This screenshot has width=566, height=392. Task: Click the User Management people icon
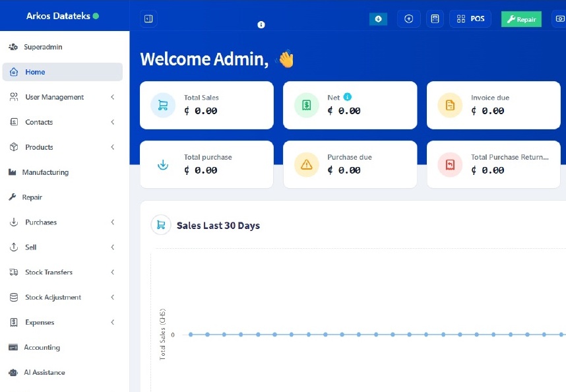(x=14, y=97)
